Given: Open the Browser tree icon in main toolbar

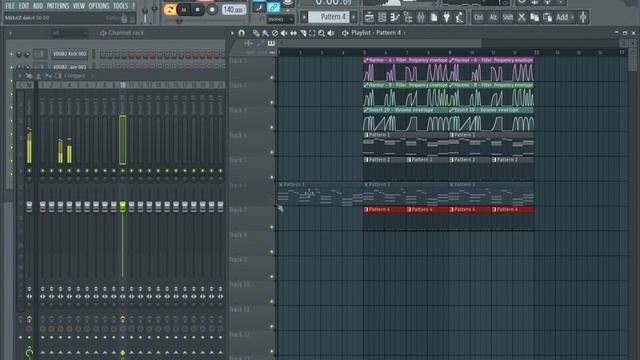Looking at the screenshot, I should click(408, 17).
